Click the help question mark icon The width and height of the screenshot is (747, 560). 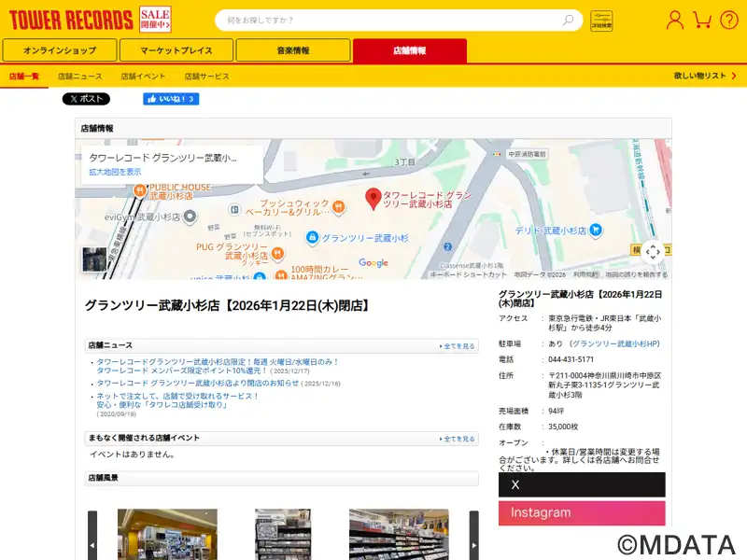pyautogui.click(x=728, y=20)
